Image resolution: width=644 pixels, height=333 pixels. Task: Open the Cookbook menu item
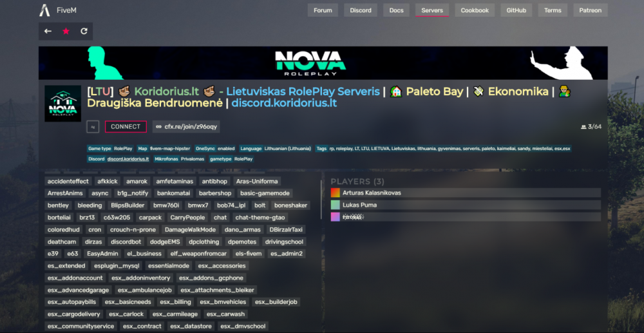click(x=475, y=10)
